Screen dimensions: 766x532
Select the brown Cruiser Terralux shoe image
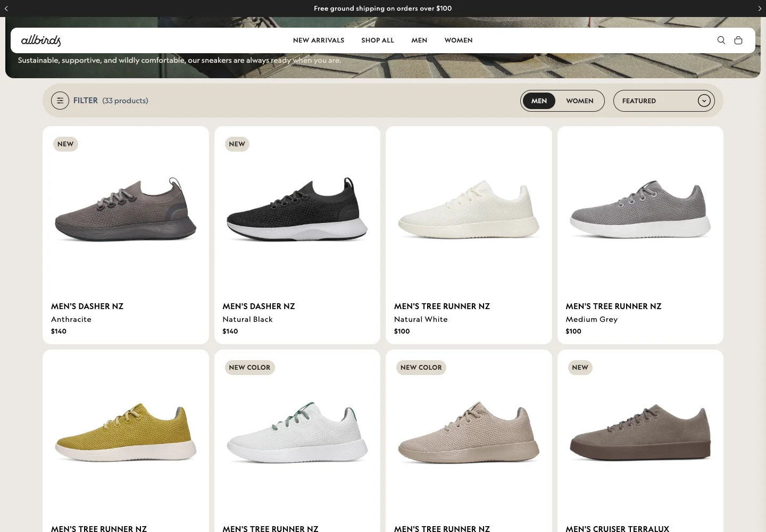point(640,433)
